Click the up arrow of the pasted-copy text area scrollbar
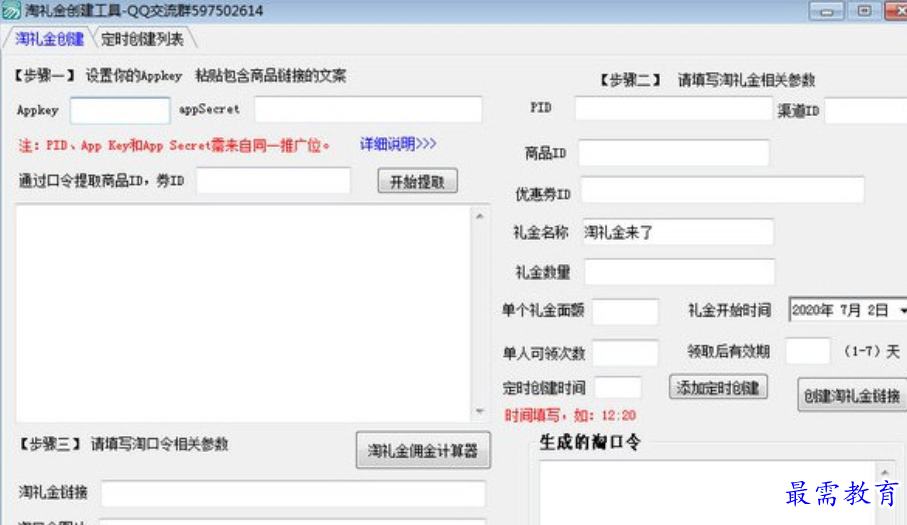 tap(480, 216)
